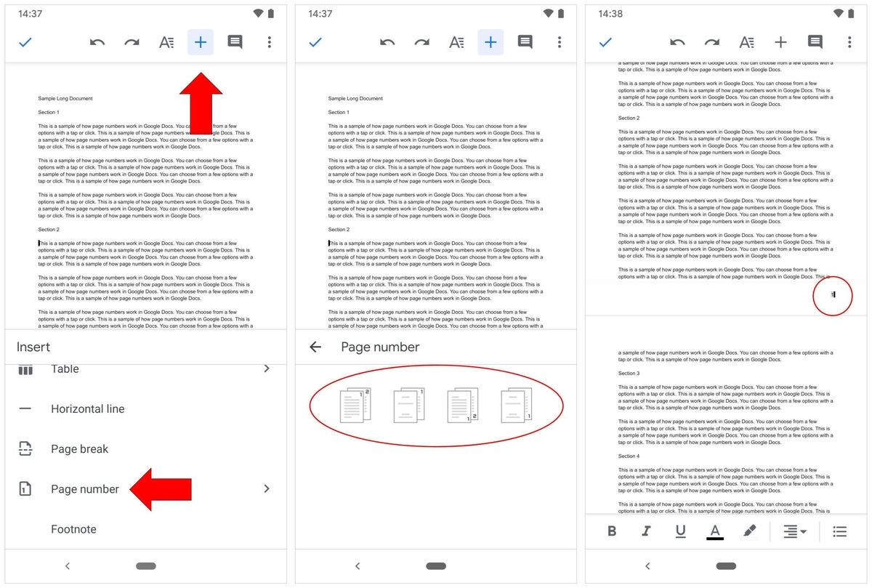
Task: Tap the plus insert icon in right screen
Action: pos(780,42)
